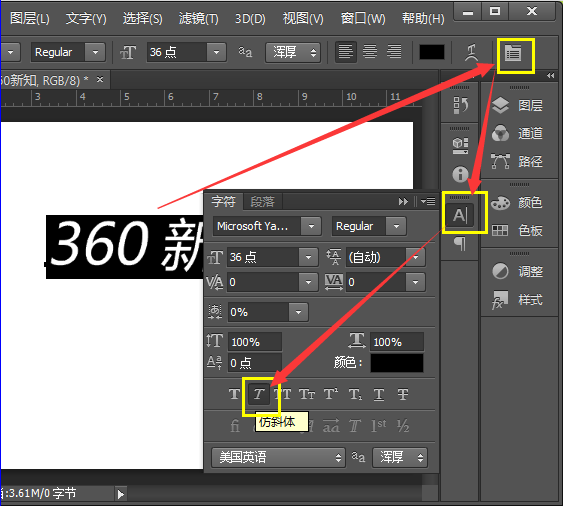
Task: Open the 选择(S) menu
Action: [143, 18]
